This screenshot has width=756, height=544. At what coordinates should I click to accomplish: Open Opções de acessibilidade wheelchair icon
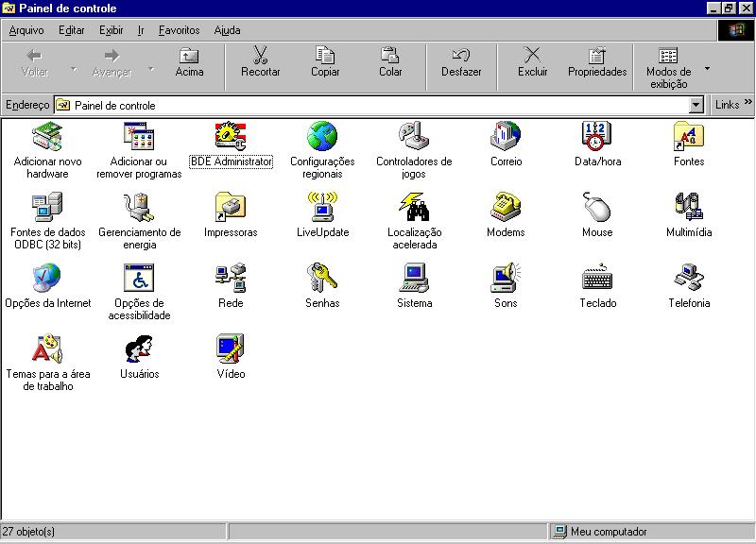pos(139,278)
